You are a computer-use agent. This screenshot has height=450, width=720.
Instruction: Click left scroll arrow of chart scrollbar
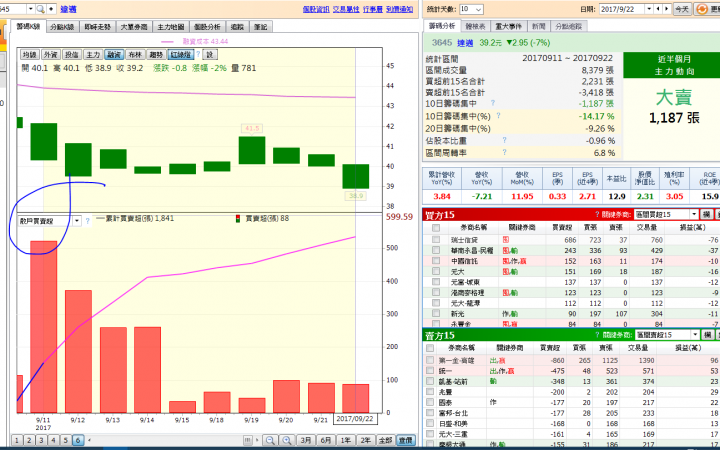pyautogui.click(x=89, y=440)
